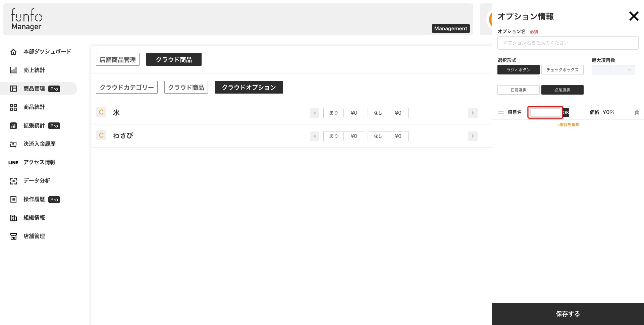Viewport: 644px width, 325px height.
Task: Focus the 項目名 input field
Action: [545, 112]
